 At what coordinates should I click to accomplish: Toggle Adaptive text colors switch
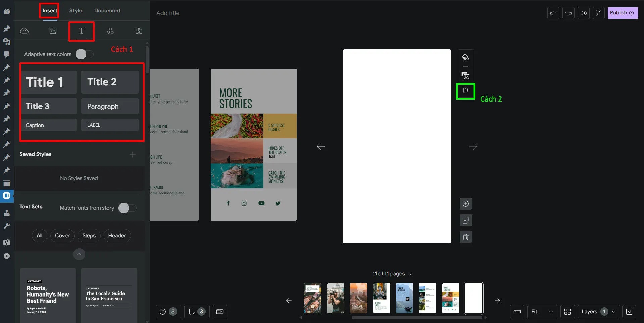point(84,54)
